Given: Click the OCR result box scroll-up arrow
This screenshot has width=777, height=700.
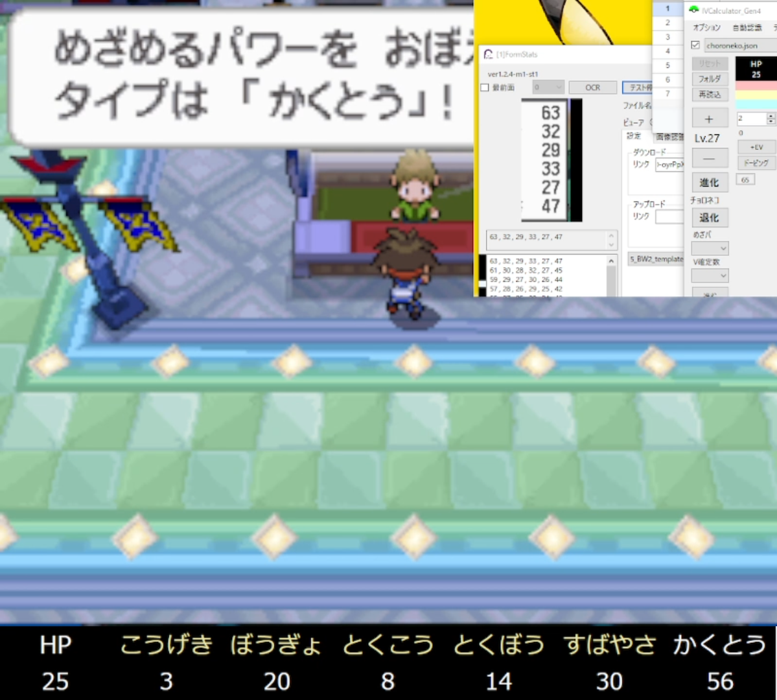Looking at the screenshot, I should click(611, 235).
